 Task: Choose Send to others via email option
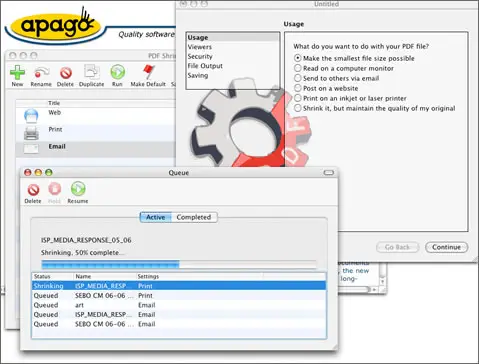[297, 78]
